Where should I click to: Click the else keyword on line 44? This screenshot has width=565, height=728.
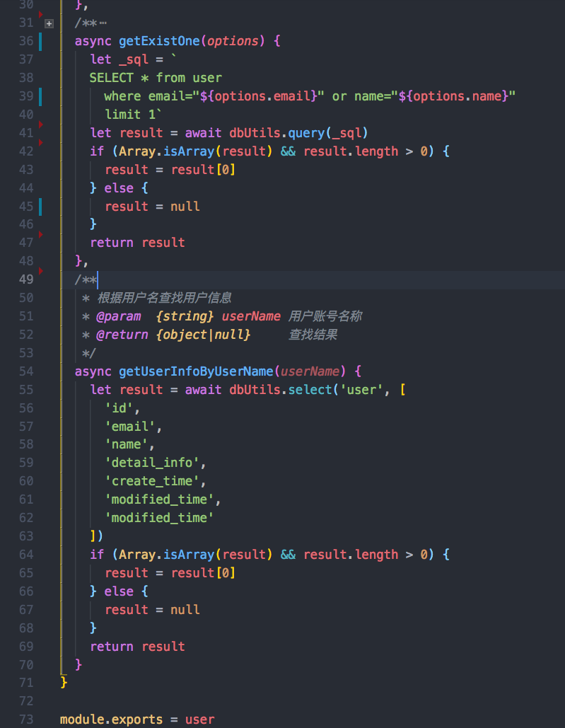click(119, 188)
